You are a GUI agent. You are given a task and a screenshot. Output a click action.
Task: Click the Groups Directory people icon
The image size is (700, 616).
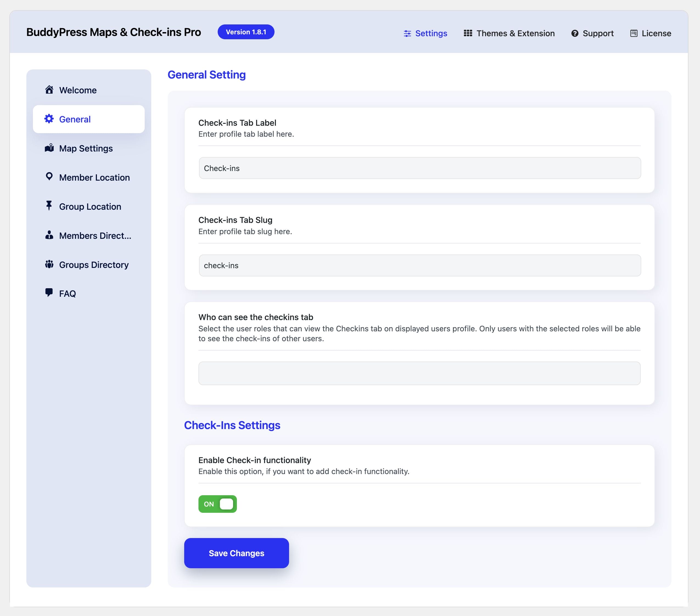click(49, 264)
